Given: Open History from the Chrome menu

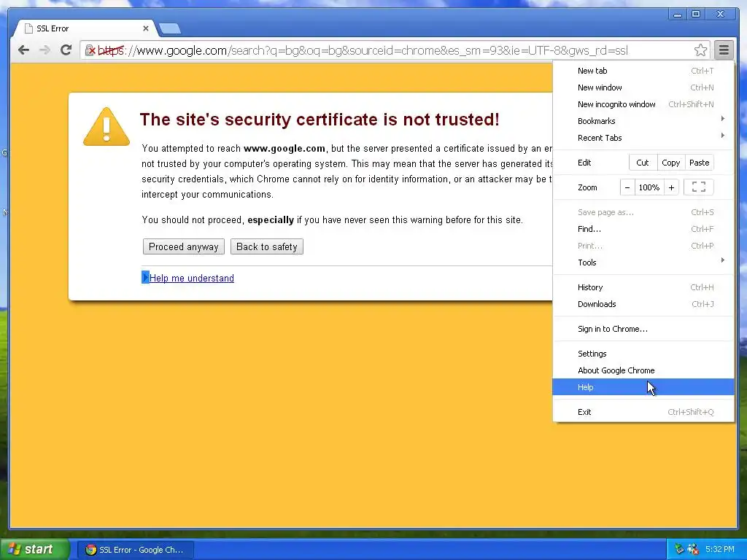Looking at the screenshot, I should click(x=643, y=287).
